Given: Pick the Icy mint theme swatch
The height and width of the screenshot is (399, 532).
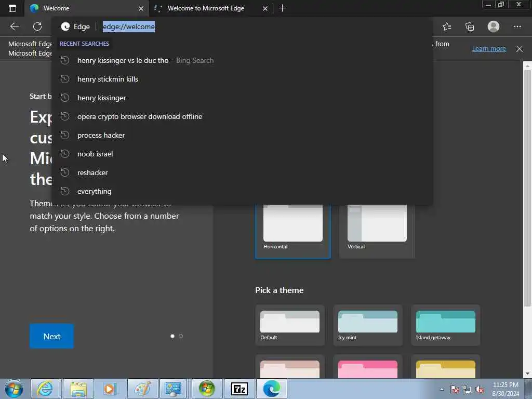Looking at the screenshot, I should tap(367, 325).
